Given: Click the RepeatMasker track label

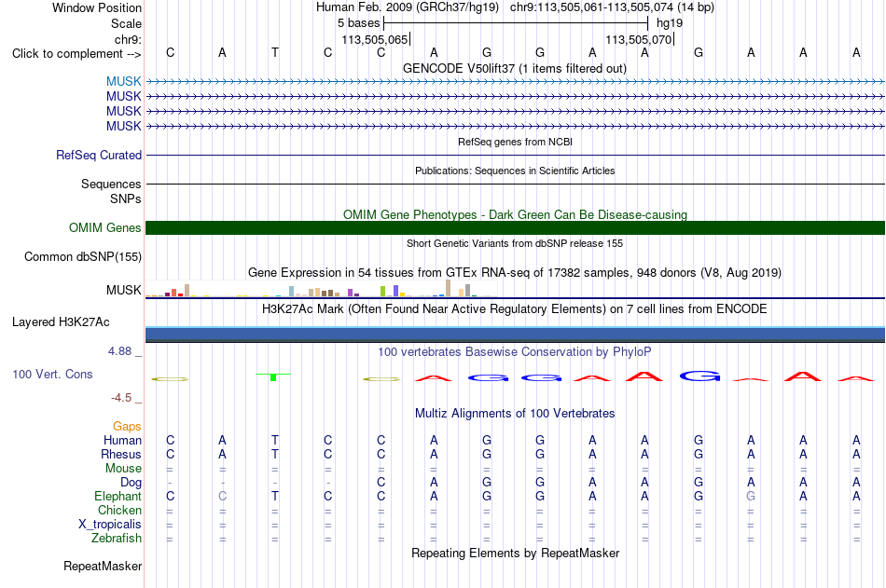Looking at the screenshot, I should (x=103, y=566).
